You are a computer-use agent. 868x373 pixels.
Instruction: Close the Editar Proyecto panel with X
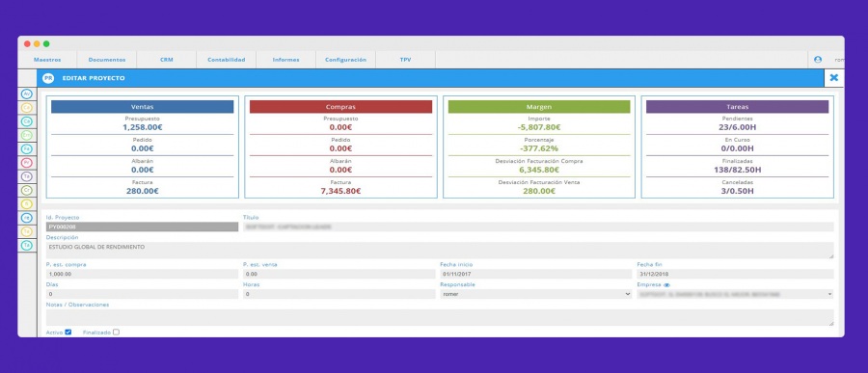(x=833, y=78)
